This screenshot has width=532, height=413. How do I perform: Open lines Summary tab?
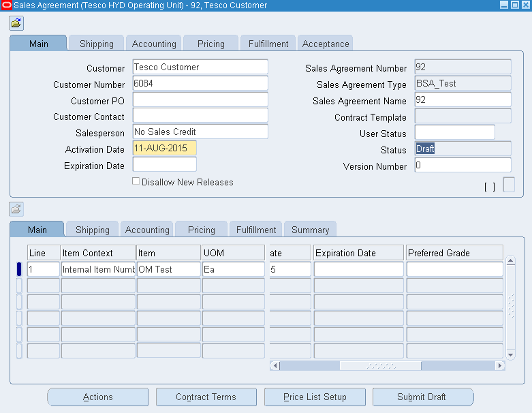pyautogui.click(x=310, y=230)
